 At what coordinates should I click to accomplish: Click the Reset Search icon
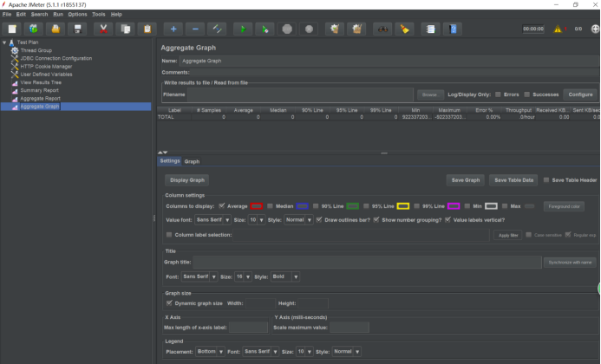point(405,29)
